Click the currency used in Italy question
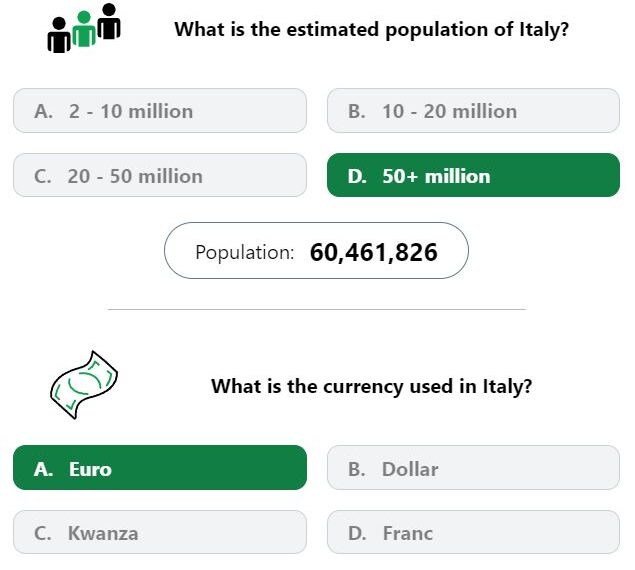 [x=371, y=386]
